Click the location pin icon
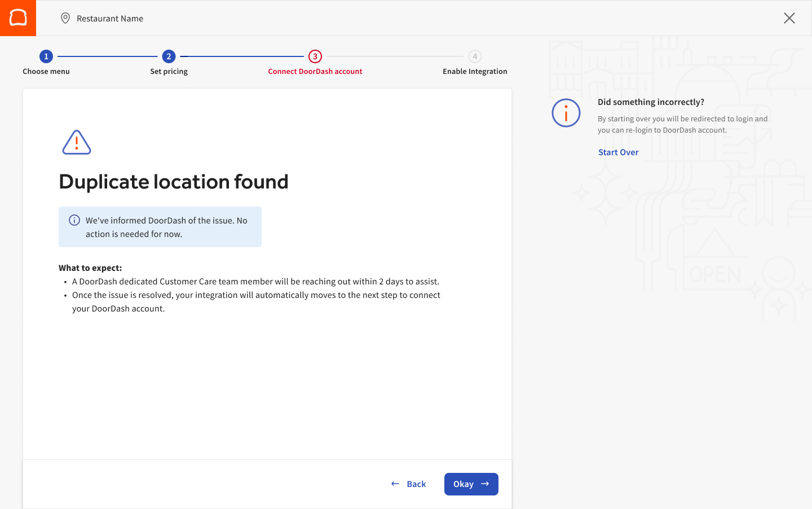812x509 pixels. (x=65, y=18)
